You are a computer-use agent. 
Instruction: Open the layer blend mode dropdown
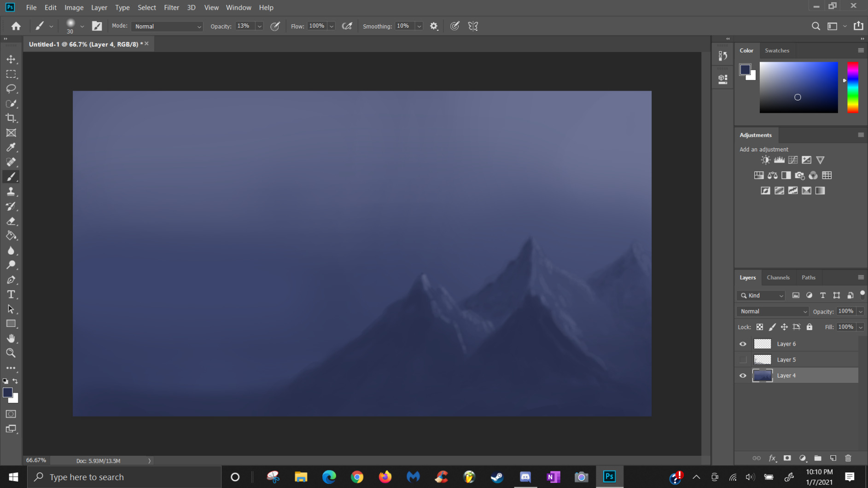point(772,312)
